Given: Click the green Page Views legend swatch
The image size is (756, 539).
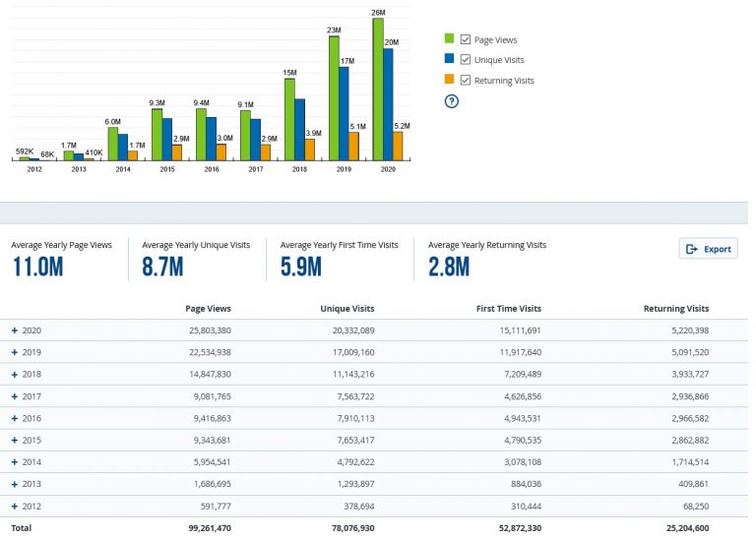Looking at the screenshot, I should pos(449,38).
